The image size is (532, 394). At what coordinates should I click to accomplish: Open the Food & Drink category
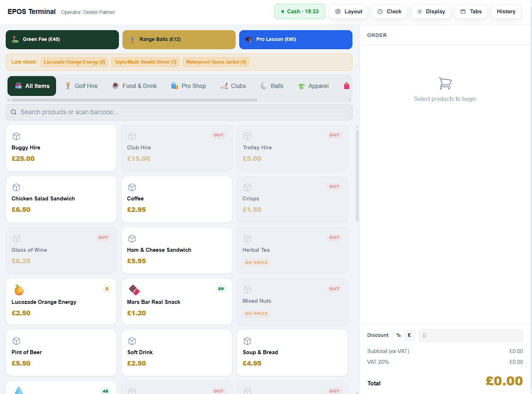[135, 86]
